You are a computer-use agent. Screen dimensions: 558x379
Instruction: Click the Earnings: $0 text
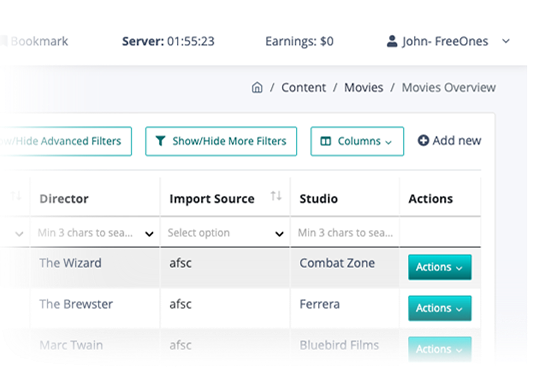tap(299, 41)
